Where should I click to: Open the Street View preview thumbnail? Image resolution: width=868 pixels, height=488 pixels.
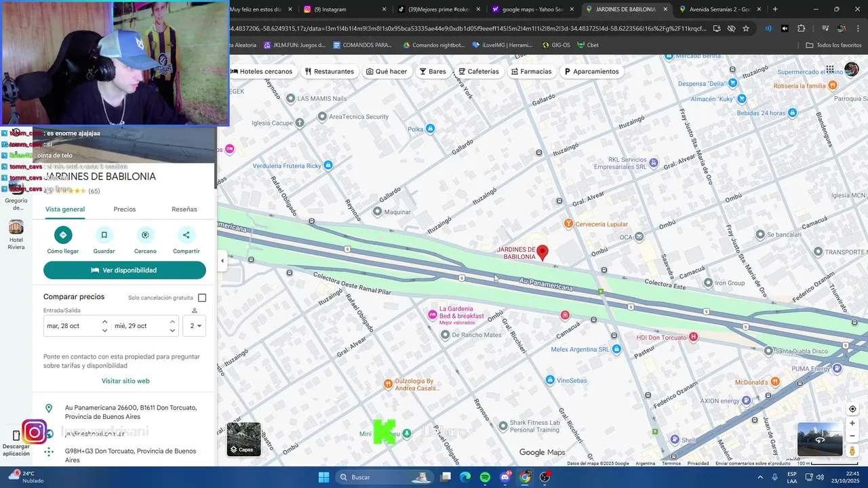(x=820, y=439)
